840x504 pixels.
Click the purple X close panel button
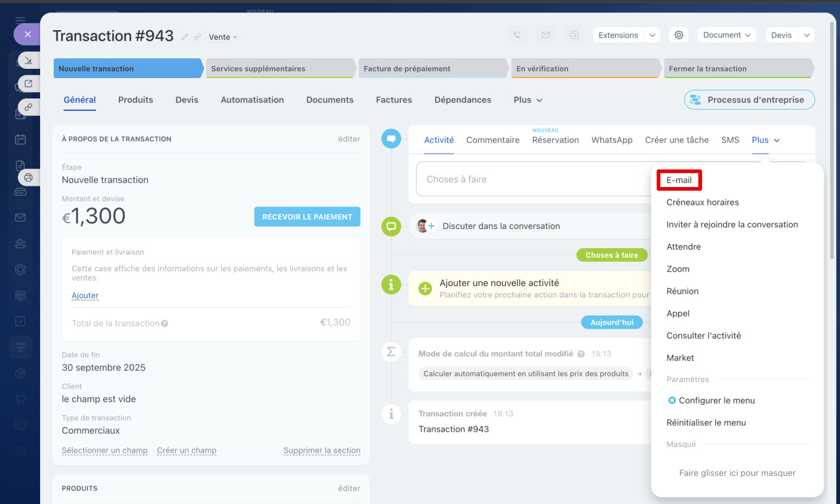pos(27,34)
